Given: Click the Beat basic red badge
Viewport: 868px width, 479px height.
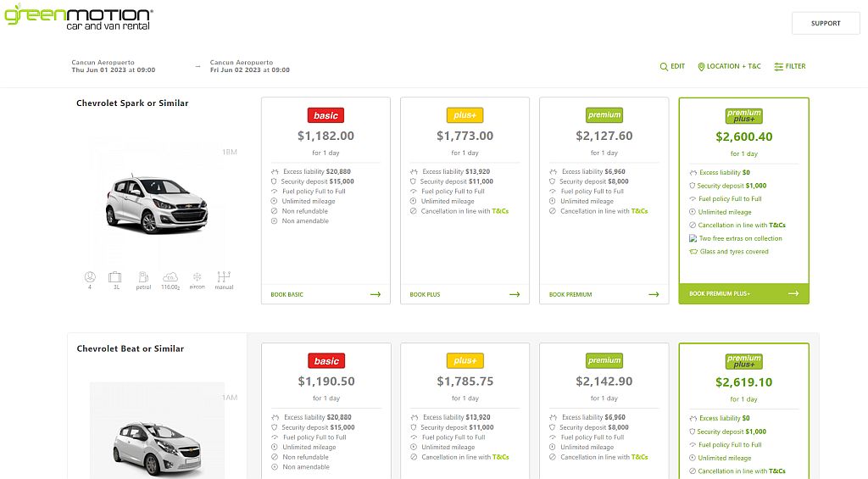Looking at the screenshot, I should (x=326, y=361).
